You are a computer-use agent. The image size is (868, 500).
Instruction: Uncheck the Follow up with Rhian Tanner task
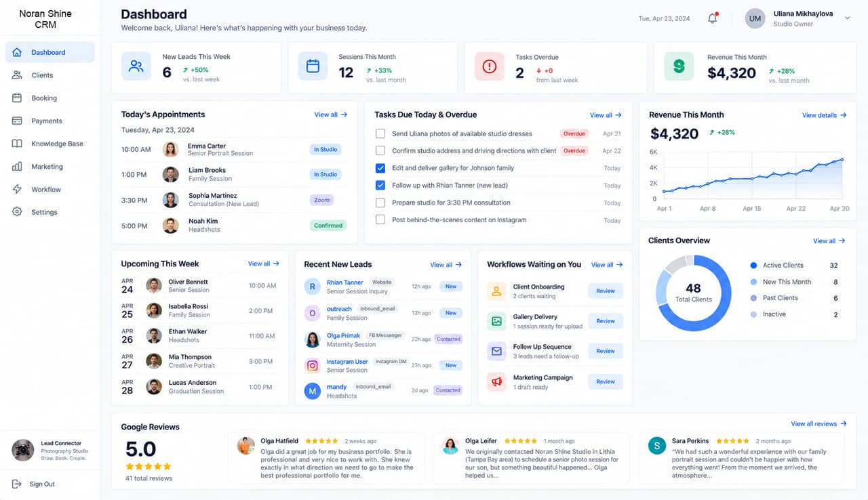coord(380,185)
